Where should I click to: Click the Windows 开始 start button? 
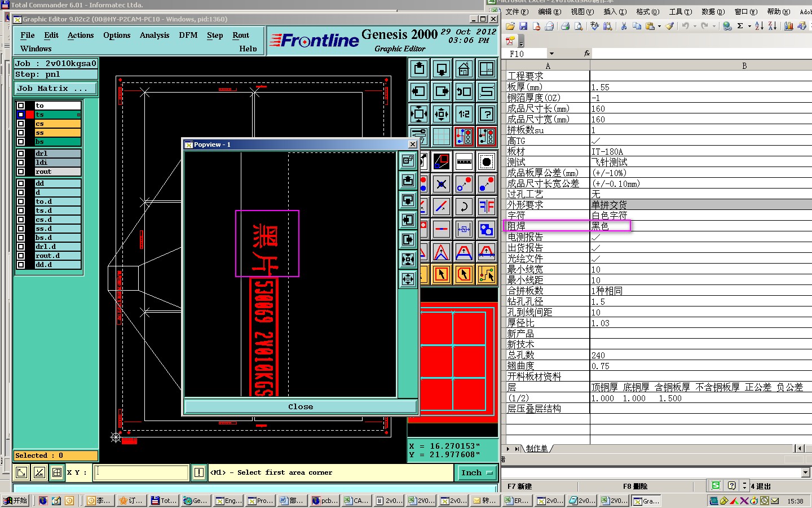(x=15, y=500)
